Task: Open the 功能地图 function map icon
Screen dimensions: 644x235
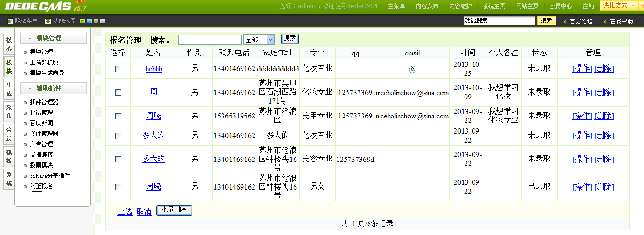Action: (x=48, y=21)
